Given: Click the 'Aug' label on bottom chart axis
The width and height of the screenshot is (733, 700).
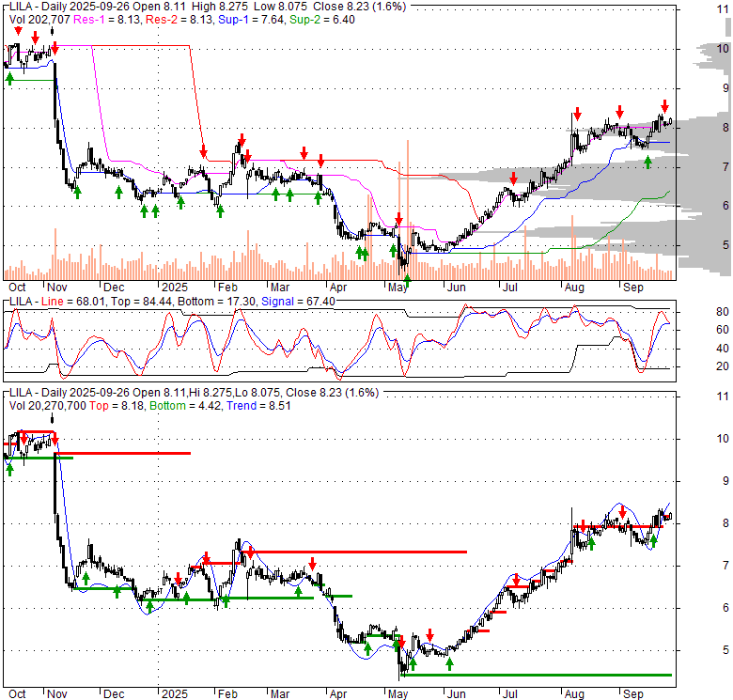Looking at the screenshot, I should [x=574, y=694].
